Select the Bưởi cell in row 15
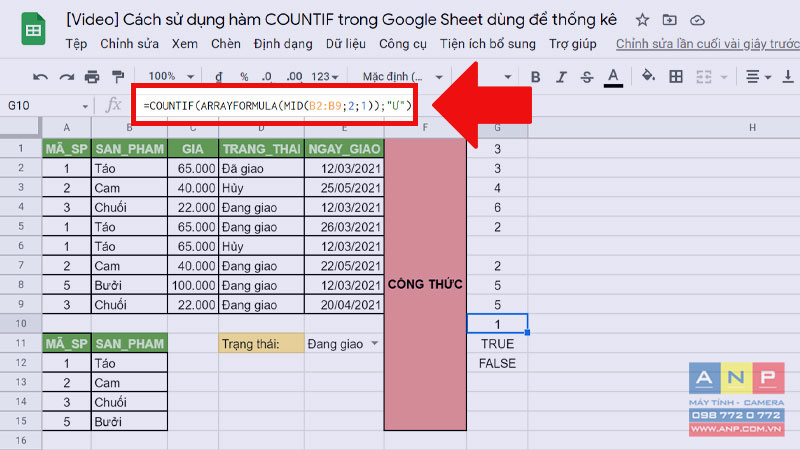The width and height of the screenshot is (800, 450). tap(129, 421)
